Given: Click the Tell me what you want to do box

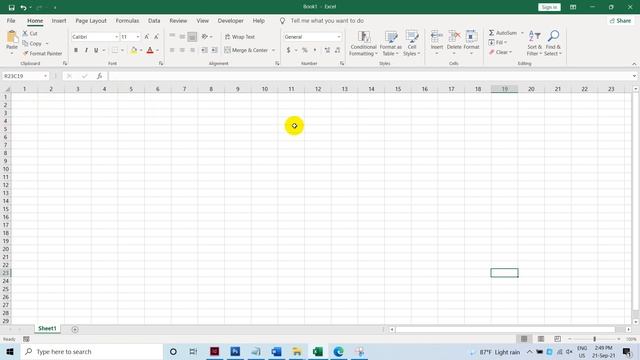Looking at the screenshot, I should (x=327, y=21).
